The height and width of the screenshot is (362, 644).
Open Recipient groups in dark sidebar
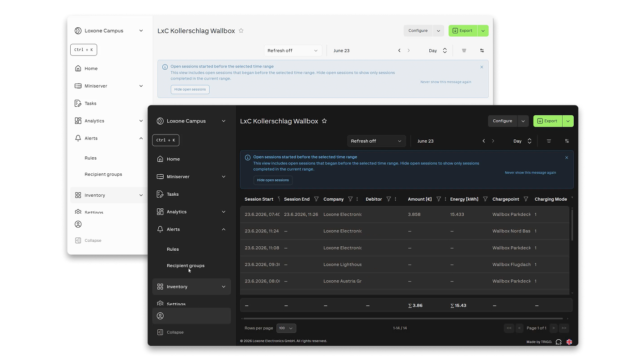[x=186, y=265]
